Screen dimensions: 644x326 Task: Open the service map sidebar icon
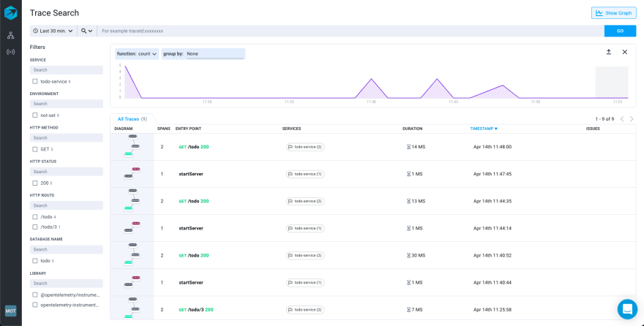[x=11, y=36]
